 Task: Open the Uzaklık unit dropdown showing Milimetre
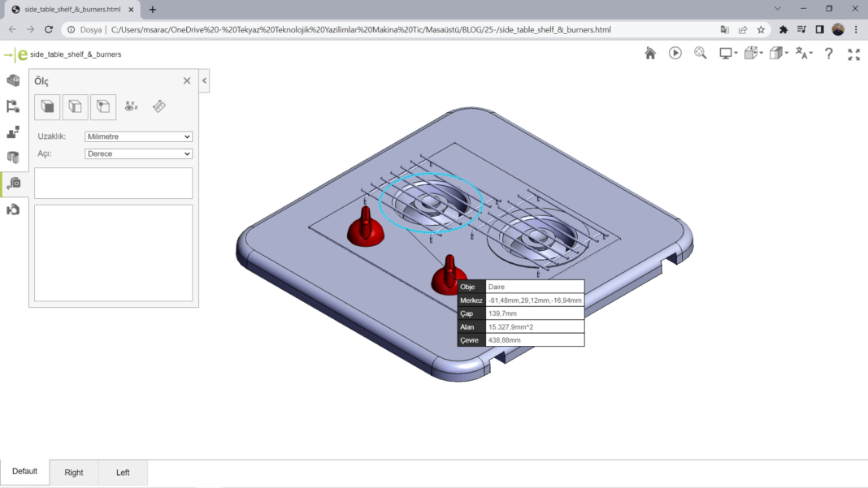click(x=138, y=136)
